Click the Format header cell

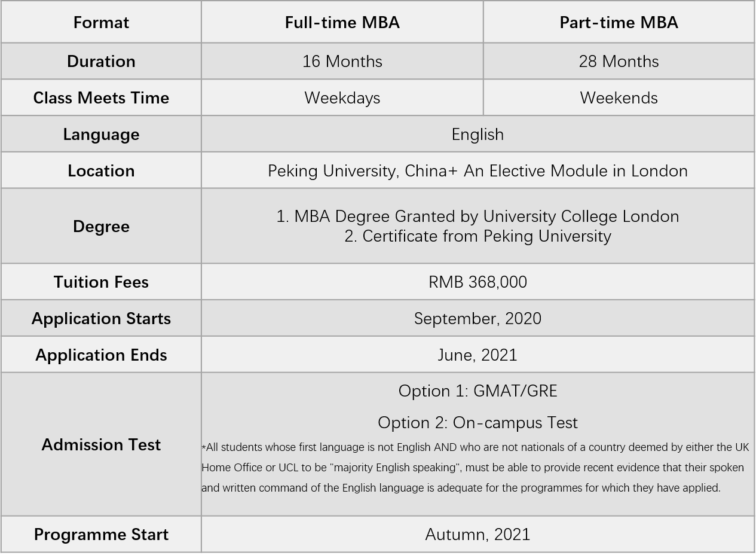(101, 23)
